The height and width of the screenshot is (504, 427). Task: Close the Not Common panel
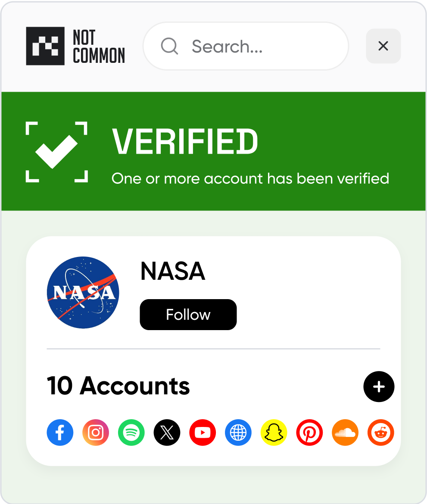coord(383,46)
